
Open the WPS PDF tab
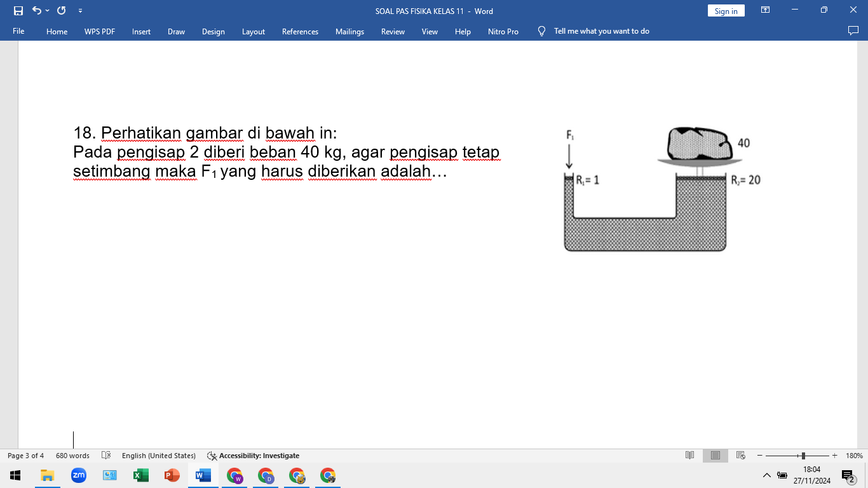(x=100, y=31)
